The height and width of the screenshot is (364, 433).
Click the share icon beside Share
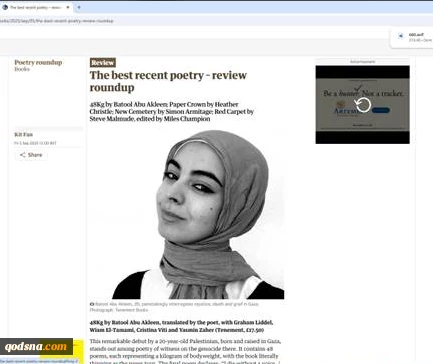(x=23, y=155)
